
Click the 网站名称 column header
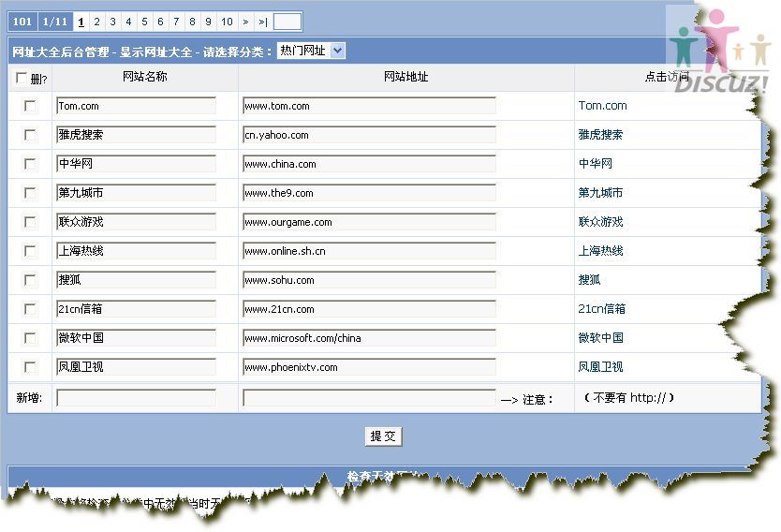[x=144, y=77]
